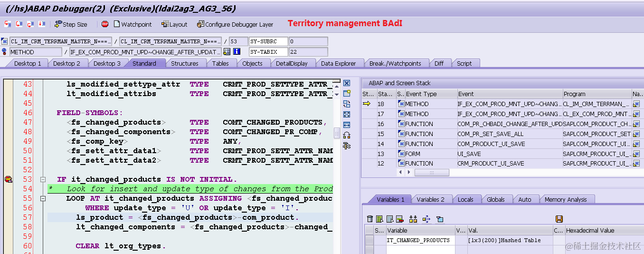Image resolution: width=644 pixels, height=254 pixels.
Task: Open the Break./Watchpoints tab
Action: point(395,63)
